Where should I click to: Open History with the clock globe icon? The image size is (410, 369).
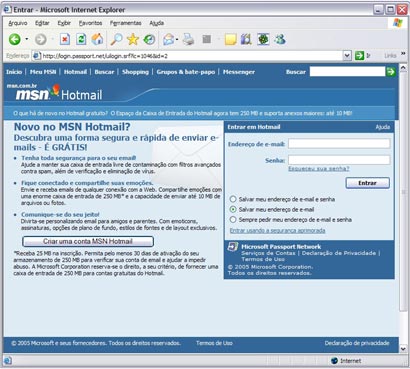(x=149, y=39)
